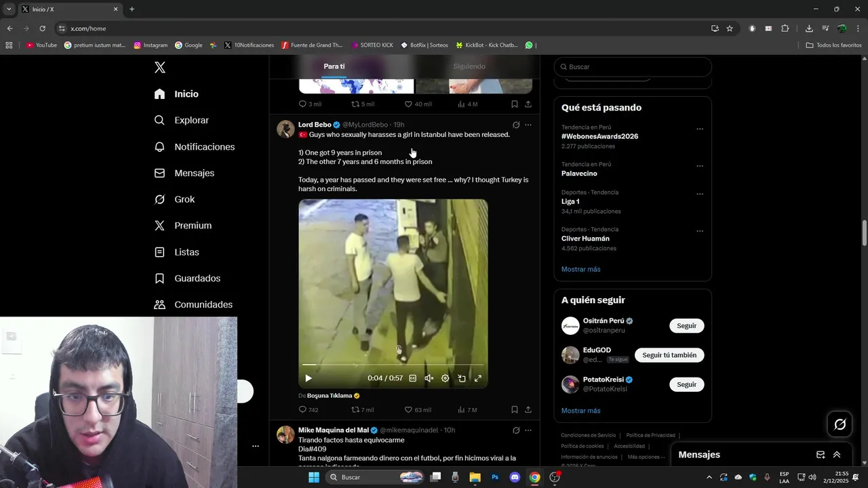Viewport: 868px width, 488px height.
Task: Open more options on Lord Bebo's post
Action: (528, 125)
